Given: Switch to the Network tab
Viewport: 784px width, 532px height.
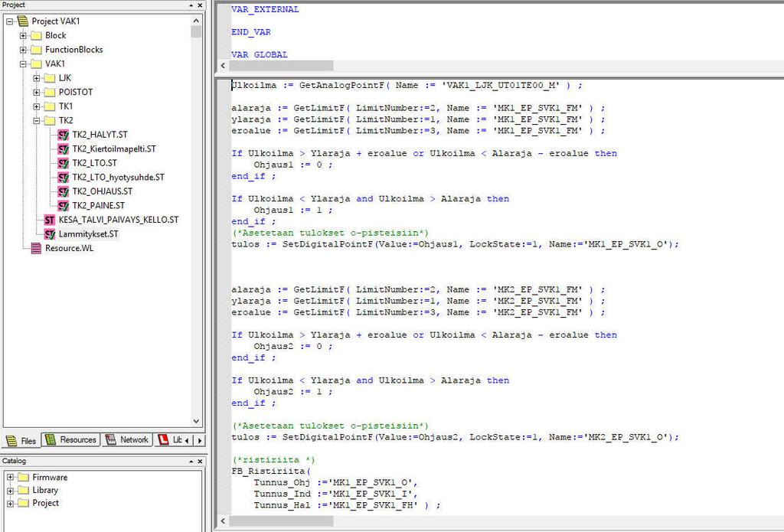Looking at the screenshot, I should point(127,440).
